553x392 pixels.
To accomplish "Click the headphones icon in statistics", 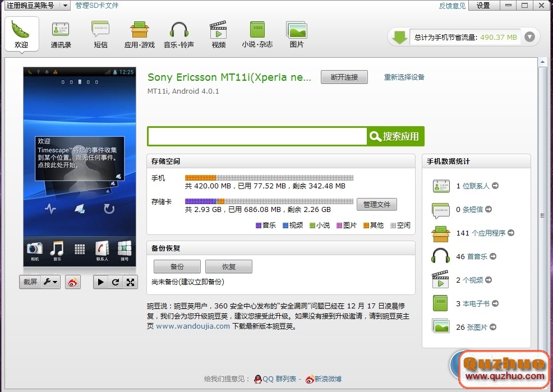I will pos(440,256).
